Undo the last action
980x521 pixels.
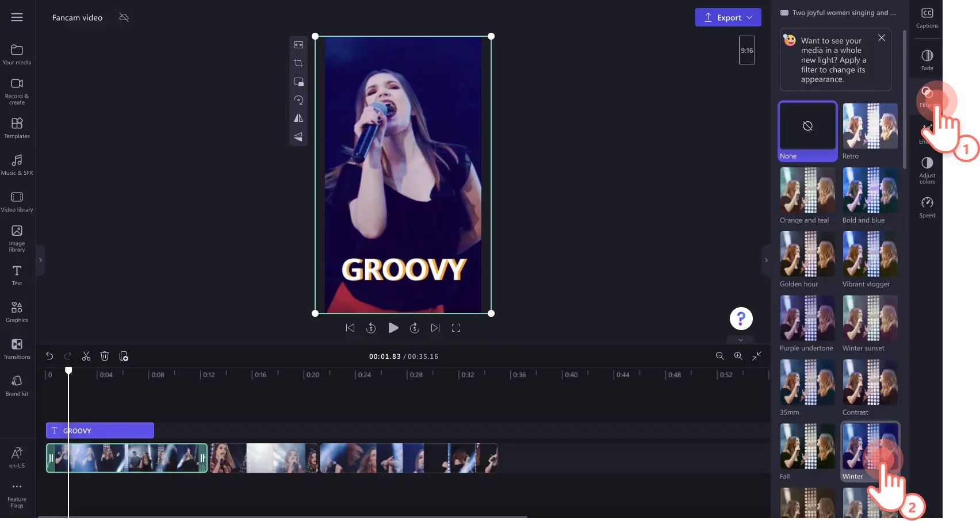[x=49, y=357]
